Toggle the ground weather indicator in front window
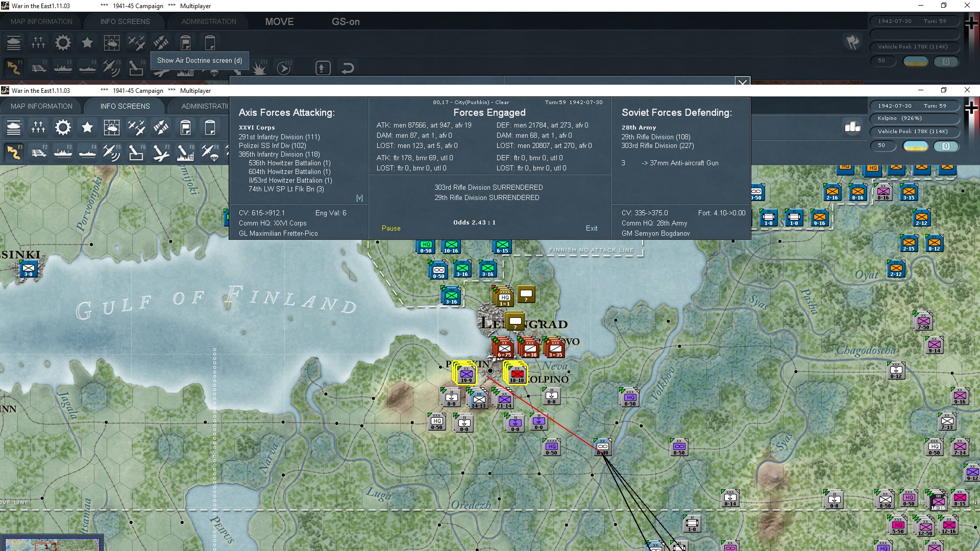The height and width of the screenshot is (551, 980). click(916, 146)
